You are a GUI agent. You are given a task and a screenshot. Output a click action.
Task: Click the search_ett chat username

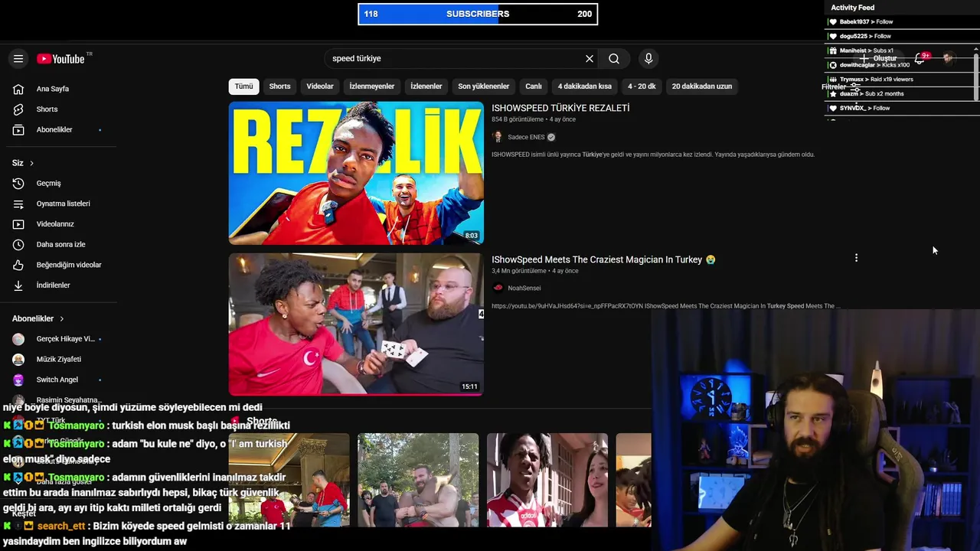point(61,527)
